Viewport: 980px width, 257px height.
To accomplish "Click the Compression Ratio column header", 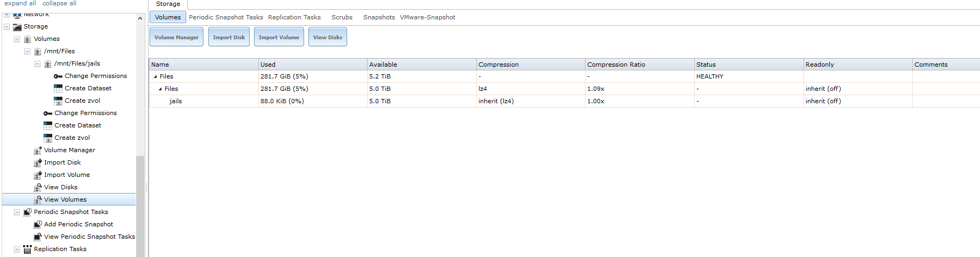I will click(640, 65).
